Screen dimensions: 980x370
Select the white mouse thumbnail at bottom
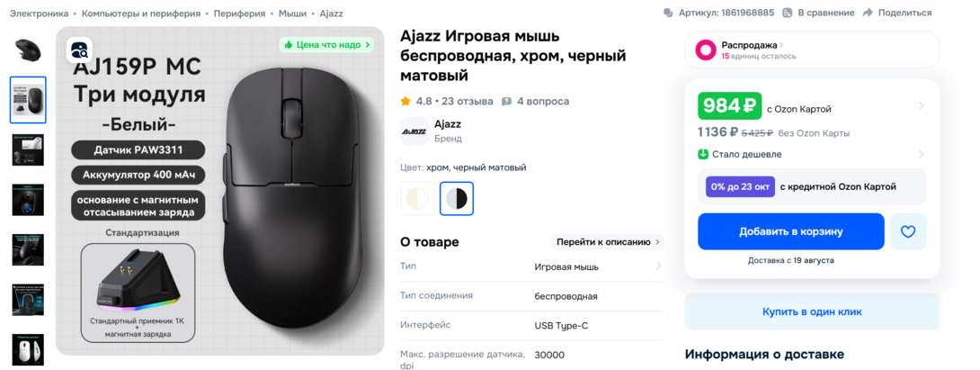(28, 349)
